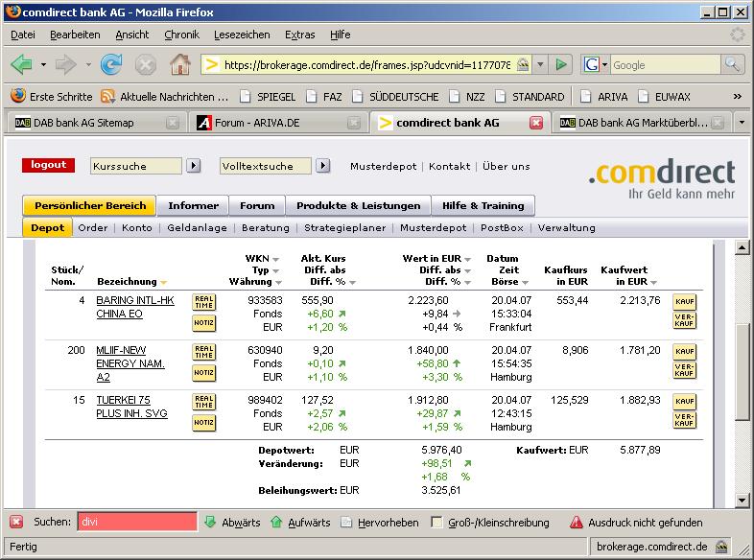Go to Firefox home page icon
The image size is (754, 560).
click(179, 64)
